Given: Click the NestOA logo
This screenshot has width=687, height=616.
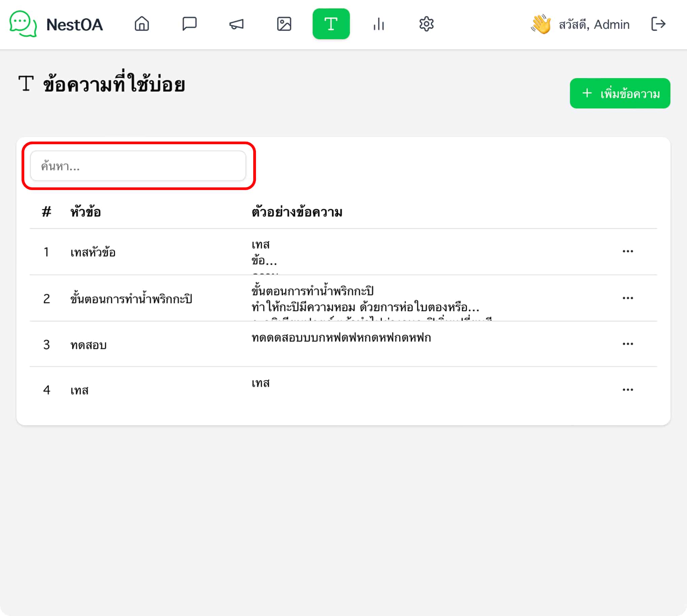Looking at the screenshot, I should (57, 24).
